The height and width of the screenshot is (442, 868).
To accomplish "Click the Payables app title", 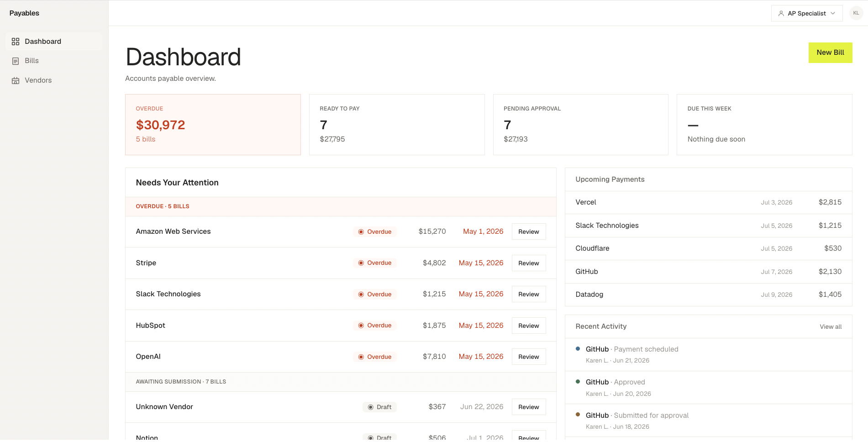I will pyautogui.click(x=24, y=13).
